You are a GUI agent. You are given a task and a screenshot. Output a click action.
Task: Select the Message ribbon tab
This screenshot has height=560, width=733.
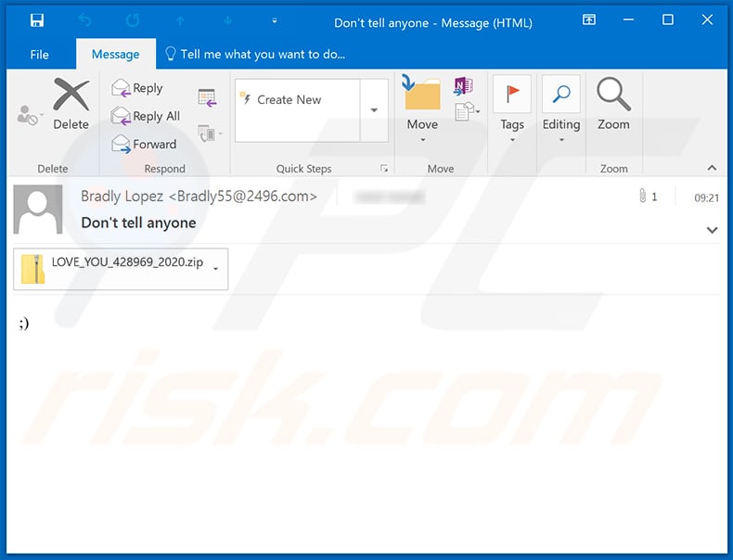point(115,54)
